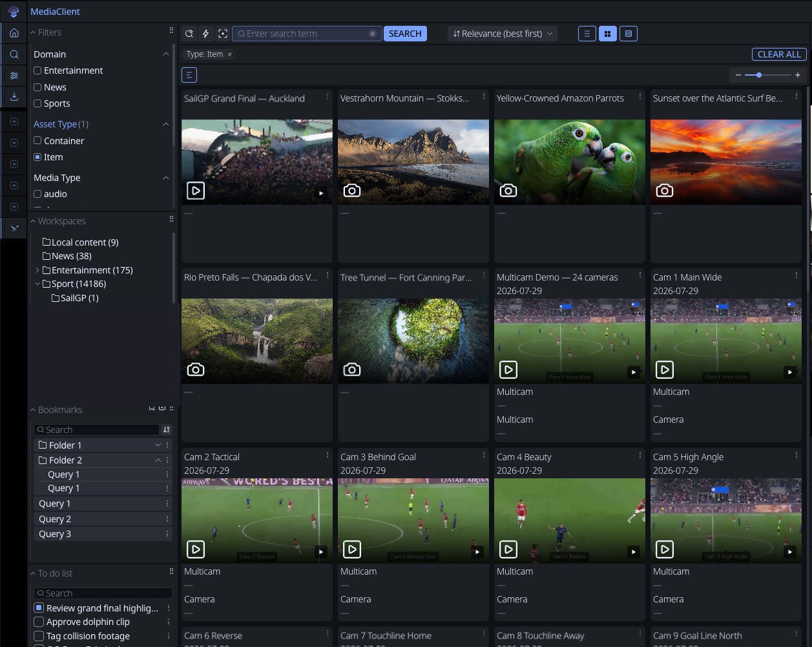Open the Relevance sort dropdown
The image size is (812, 647).
[x=503, y=34]
